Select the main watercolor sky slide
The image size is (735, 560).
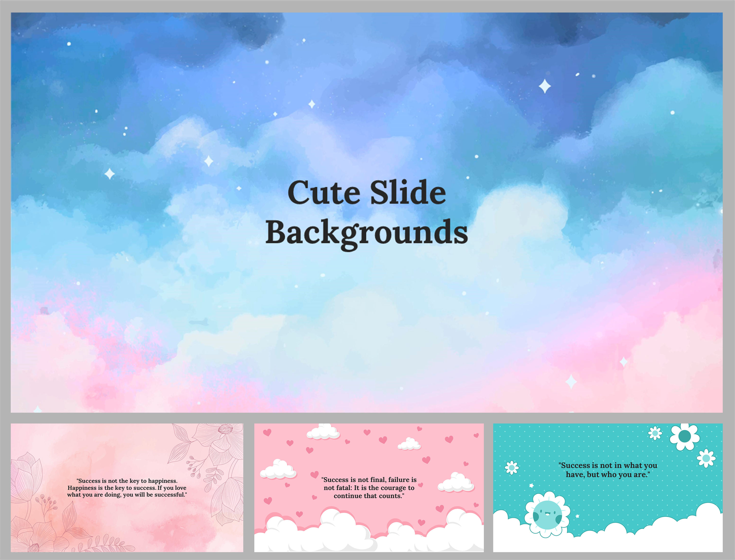(367, 317)
